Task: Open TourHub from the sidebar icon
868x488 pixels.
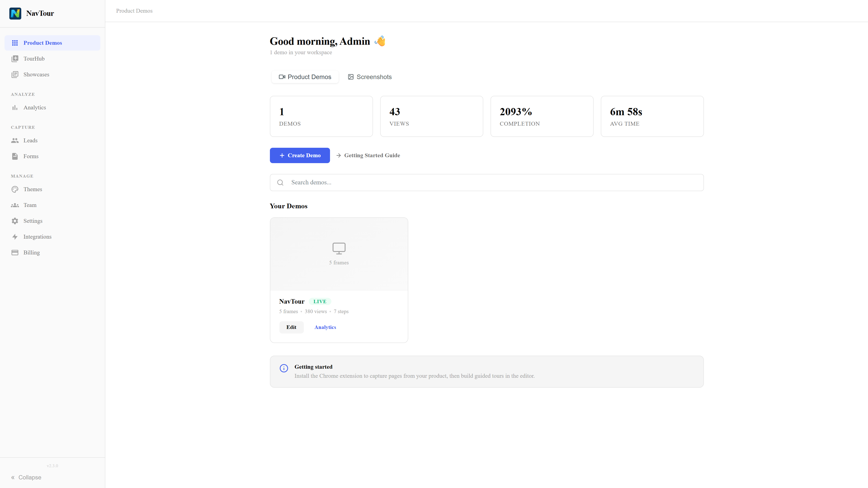Action: [15, 59]
